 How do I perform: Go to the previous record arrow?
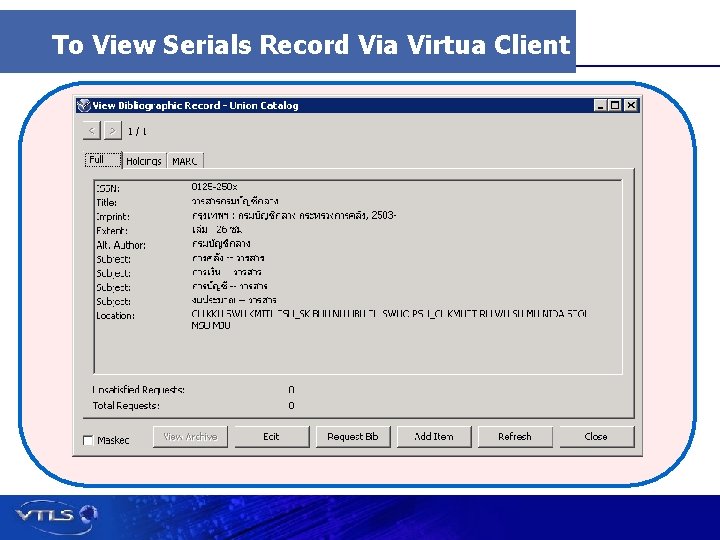[x=91, y=131]
